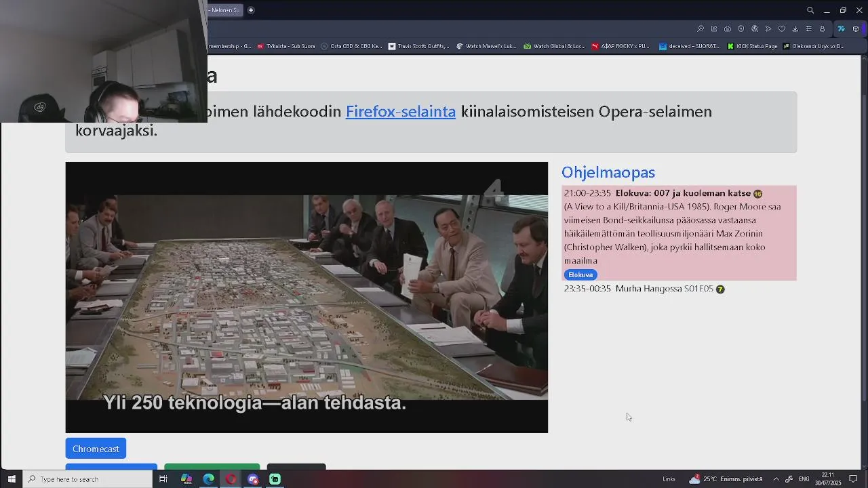Open the easy setup sliders icon
Image resolution: width=868 pixels, height=488 pixels.
[x=808, y=28]
